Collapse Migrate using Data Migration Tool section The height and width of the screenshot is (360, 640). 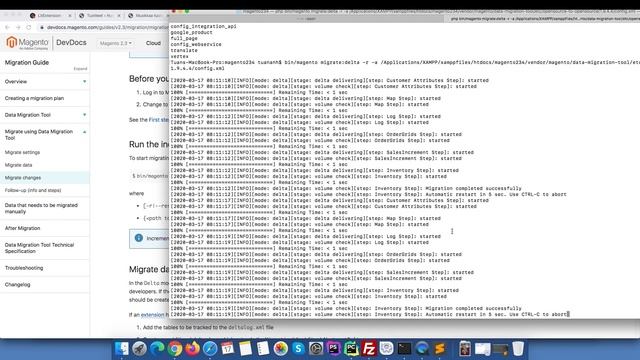pyautogui.click(x=84, y=132)
